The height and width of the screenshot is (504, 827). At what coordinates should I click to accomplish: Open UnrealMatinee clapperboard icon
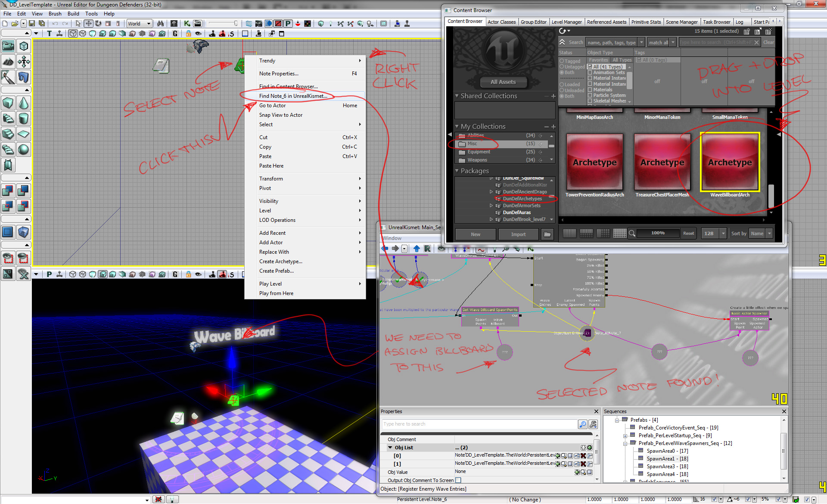197,24
